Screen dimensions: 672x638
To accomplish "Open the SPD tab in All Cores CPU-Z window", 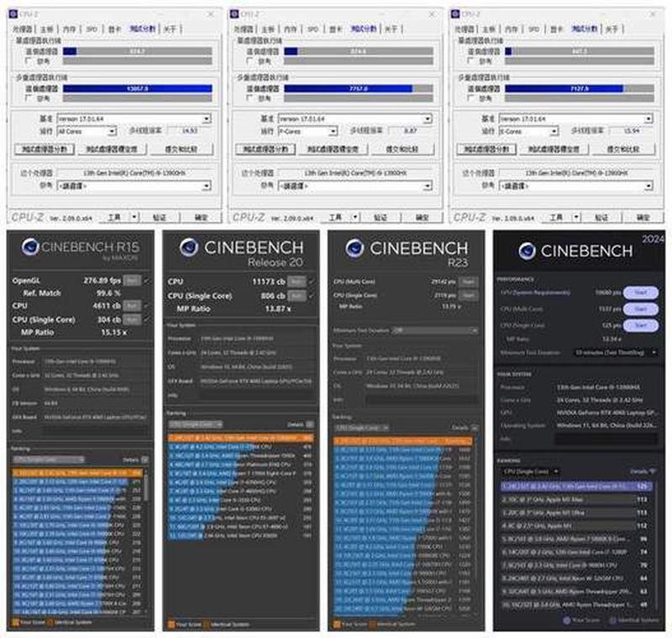I will click(x=92, y=29).
